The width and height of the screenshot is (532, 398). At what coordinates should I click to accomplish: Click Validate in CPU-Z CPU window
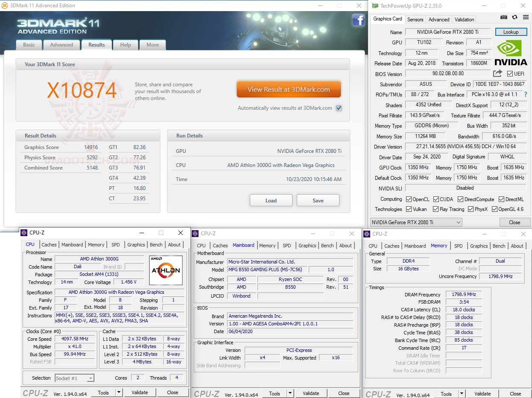[140, 392]
